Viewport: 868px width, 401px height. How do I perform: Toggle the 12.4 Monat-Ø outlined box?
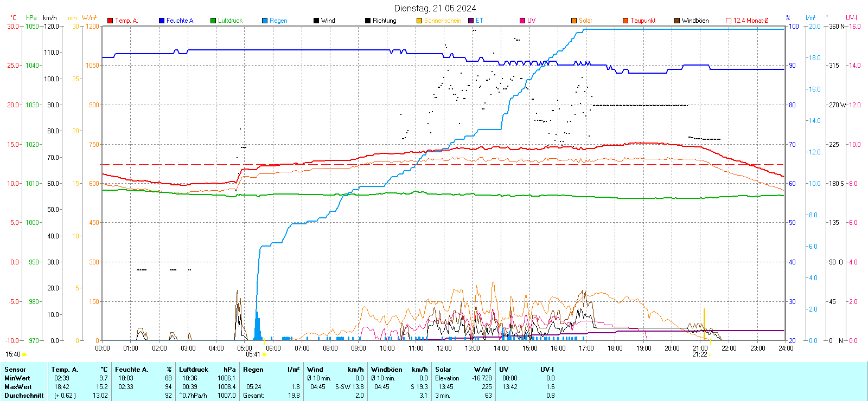pos(729,21)
